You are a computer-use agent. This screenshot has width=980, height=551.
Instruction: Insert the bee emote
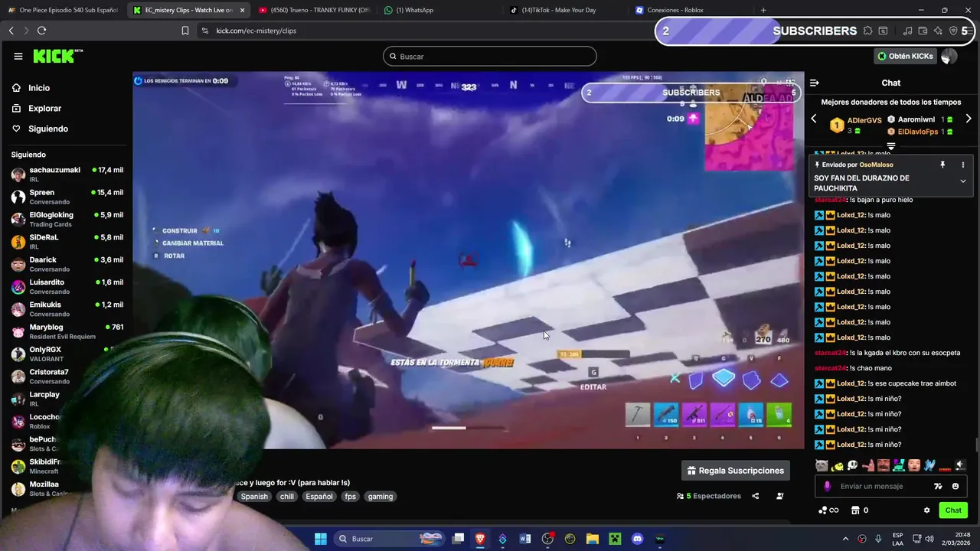[837, 465]
